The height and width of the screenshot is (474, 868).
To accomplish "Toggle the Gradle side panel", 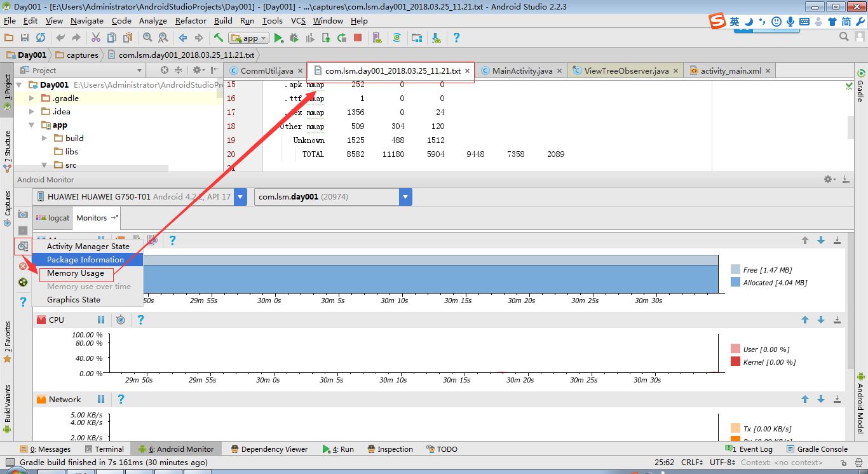I will pos(861,86).
